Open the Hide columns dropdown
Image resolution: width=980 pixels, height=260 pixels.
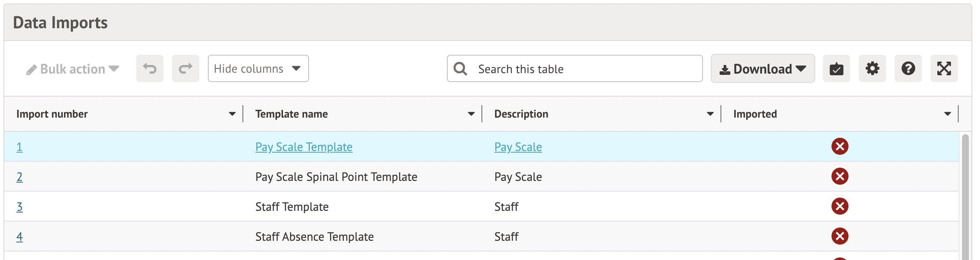point(258,68)
